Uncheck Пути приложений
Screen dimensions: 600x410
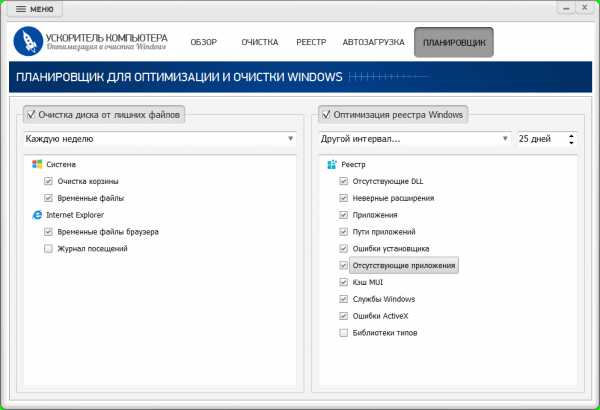pos(344,232)
